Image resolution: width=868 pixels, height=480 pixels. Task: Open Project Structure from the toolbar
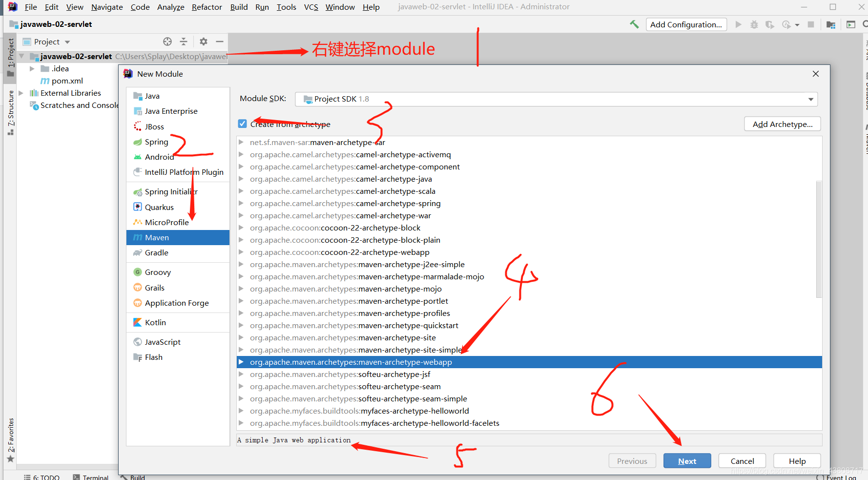[x=831, y=24]
